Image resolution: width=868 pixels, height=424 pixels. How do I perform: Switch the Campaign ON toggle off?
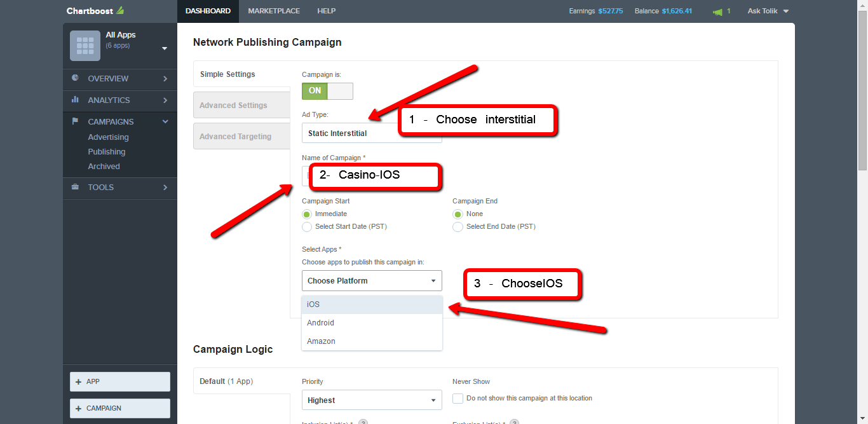[327, 91]
